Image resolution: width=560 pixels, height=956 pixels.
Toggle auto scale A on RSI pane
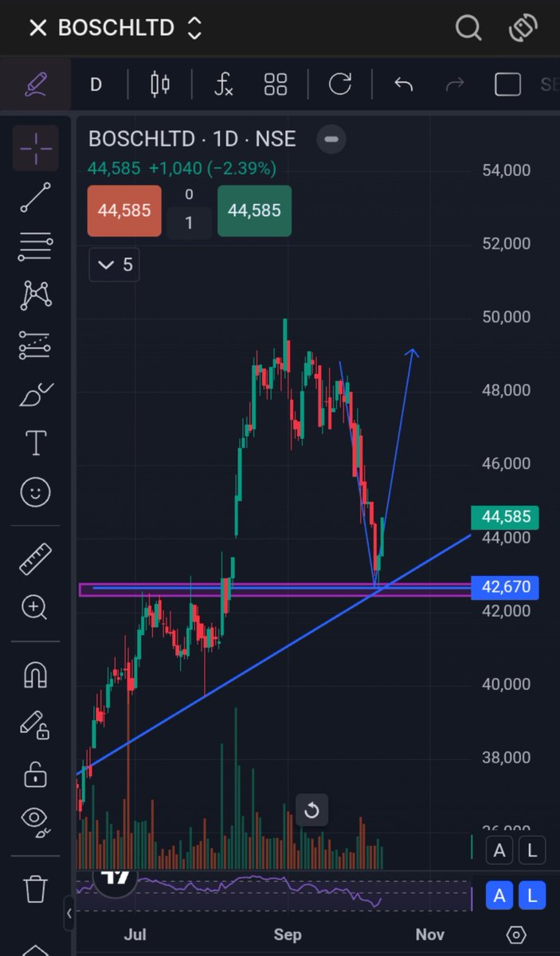[x=499, y=896]
